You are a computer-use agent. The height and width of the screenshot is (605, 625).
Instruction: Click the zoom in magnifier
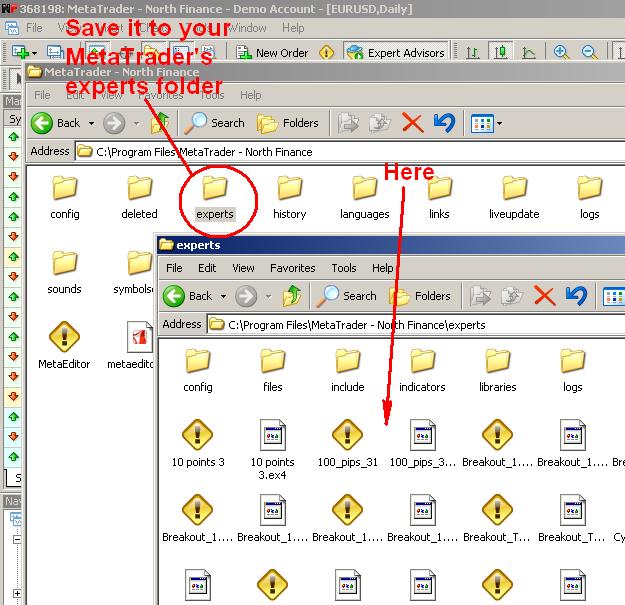[x=561, y=53]
